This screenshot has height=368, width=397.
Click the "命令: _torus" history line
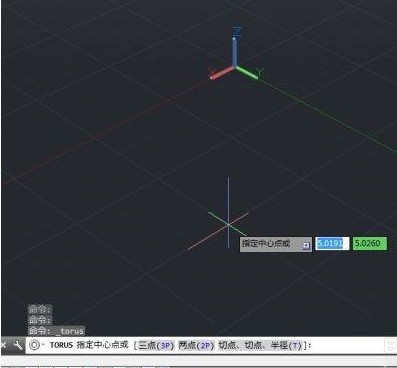tap(56, 331)
